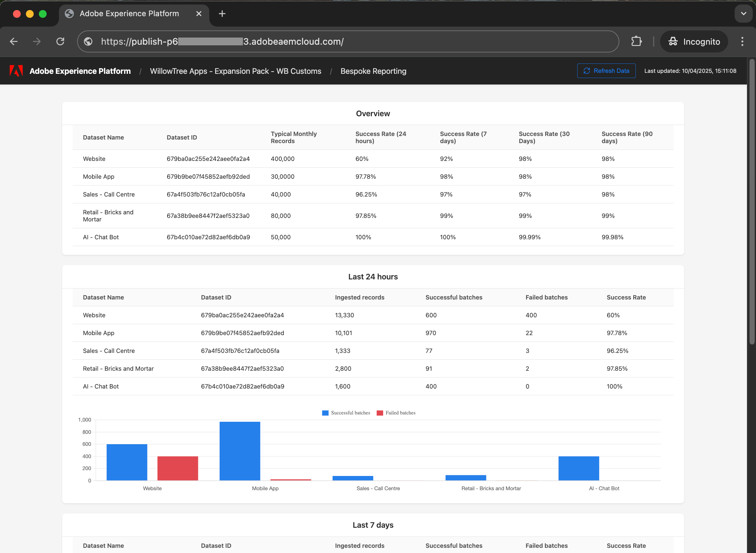Click AI - Chat Bot 90 days rate 99.98%
The height and width of the screenshot is (553, 756).
[613, 237]
